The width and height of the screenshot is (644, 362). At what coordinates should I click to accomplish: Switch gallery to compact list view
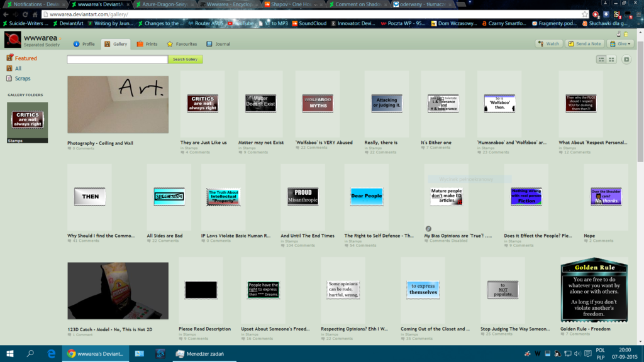601,59
